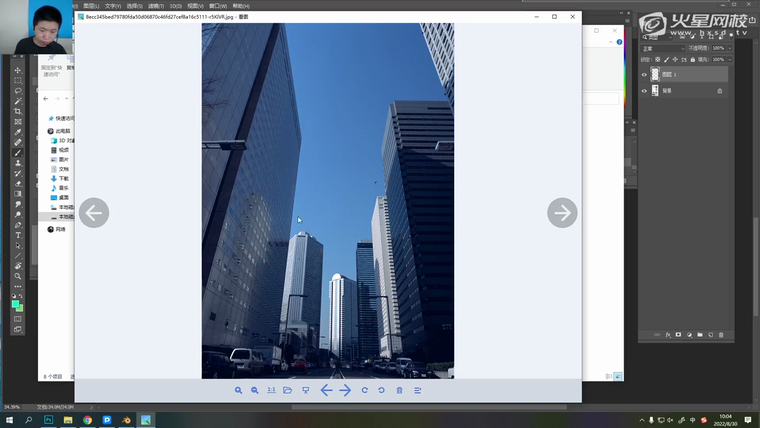Rotate the image clockwise in the viewer
The width and height of the screenshot is (760, 428).
[365, 390]
